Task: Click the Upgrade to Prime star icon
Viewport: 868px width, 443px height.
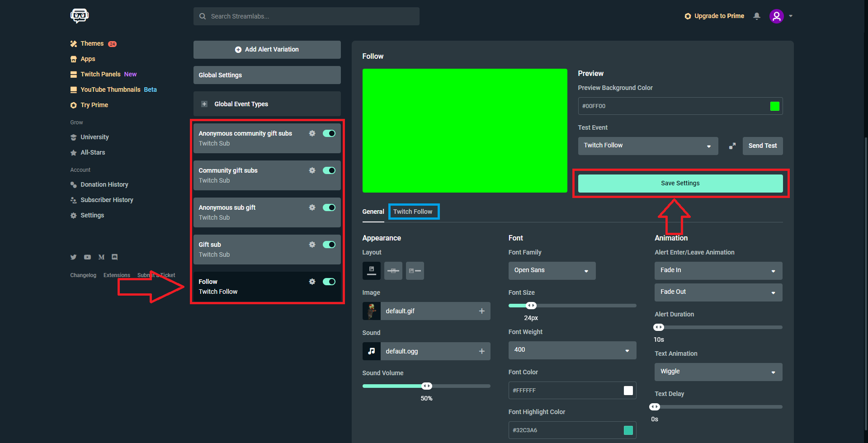Action: [x=688, y=16]
